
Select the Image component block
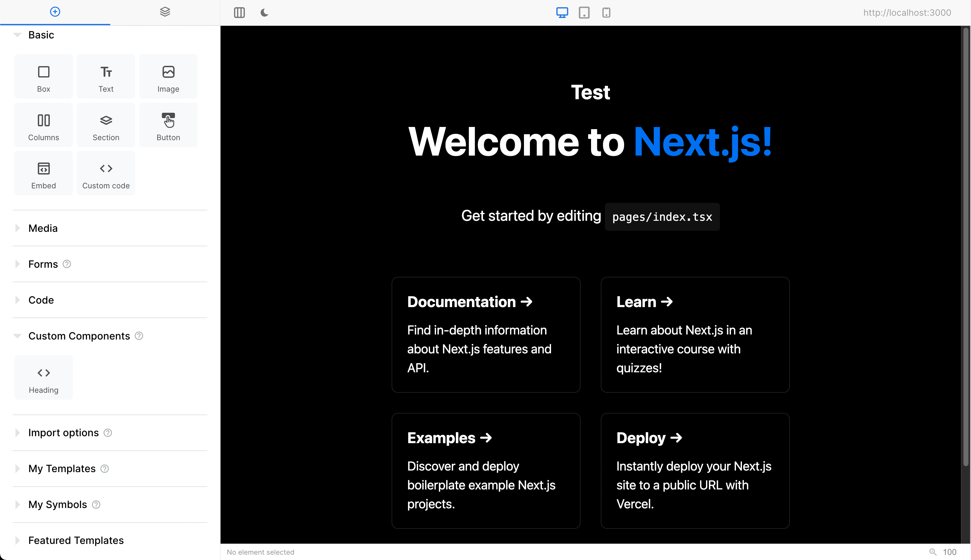[168, 76]
